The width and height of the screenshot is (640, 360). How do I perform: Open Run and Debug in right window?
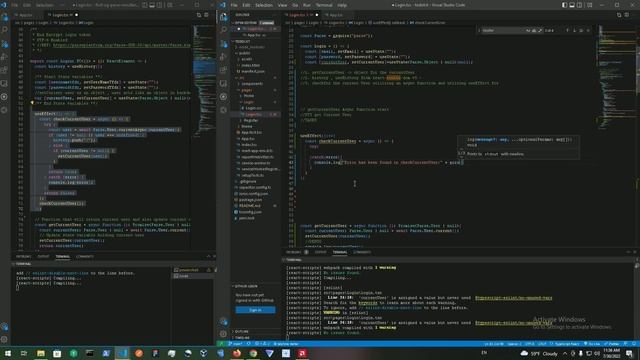[223, 57]
